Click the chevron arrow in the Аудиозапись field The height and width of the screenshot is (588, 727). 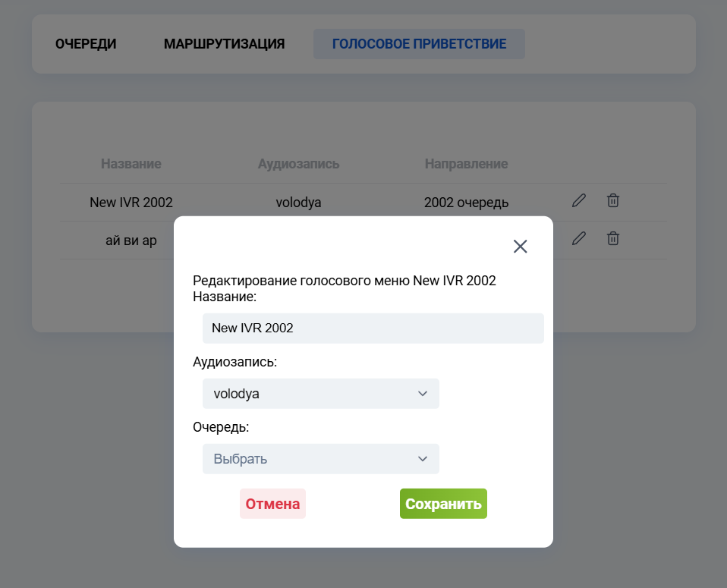pos(423,394)
